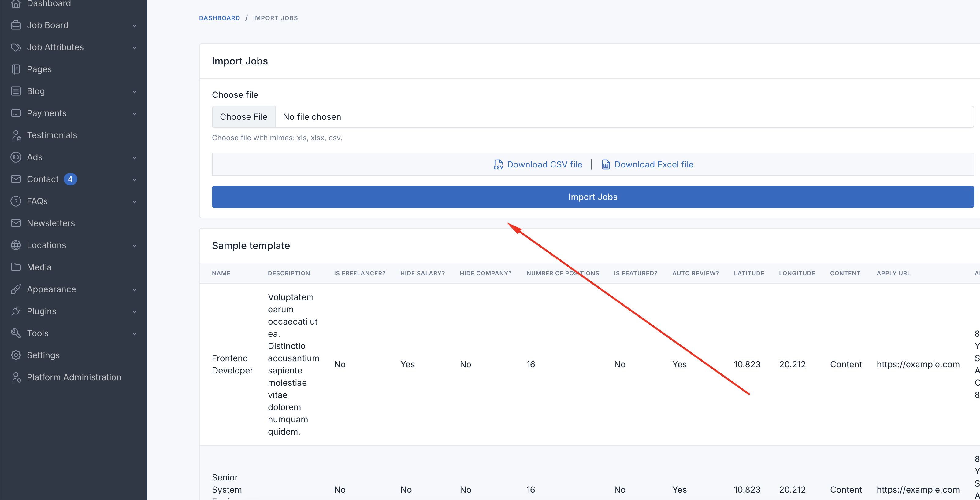Expand the Blog submenu chevron
The width and height of the screenshot is (980, 500).
[x=134, y=92]
